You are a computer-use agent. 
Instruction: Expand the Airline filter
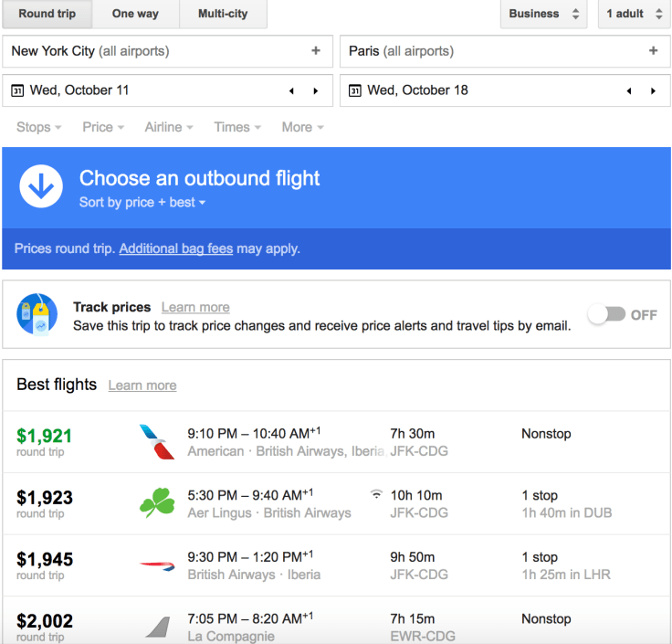[168, 127]
